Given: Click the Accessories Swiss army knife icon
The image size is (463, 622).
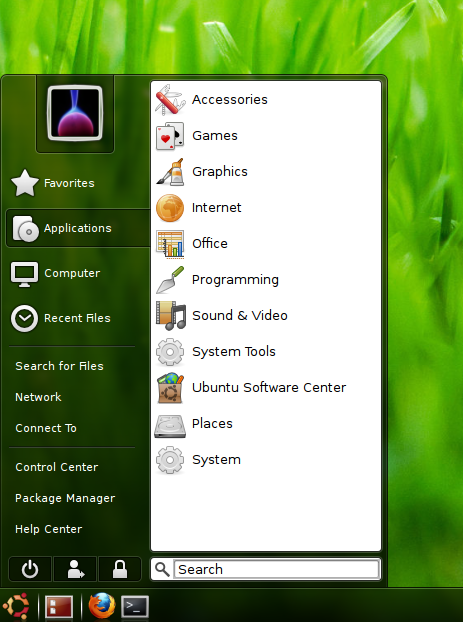Looking at the screenshot, I should pos(170,99).
